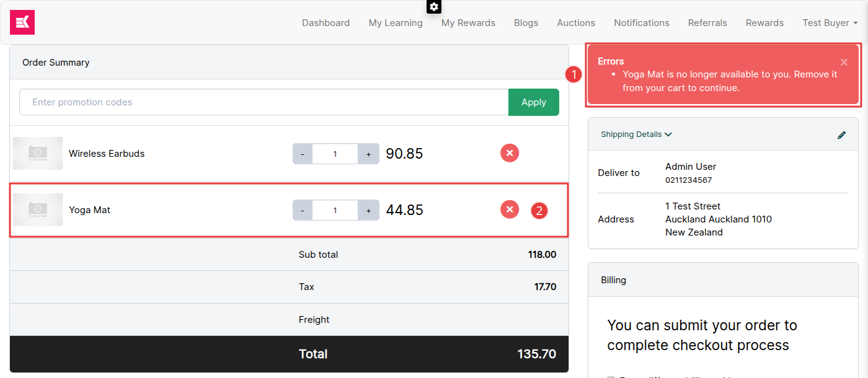Go to Dashboard

[325, 23]
